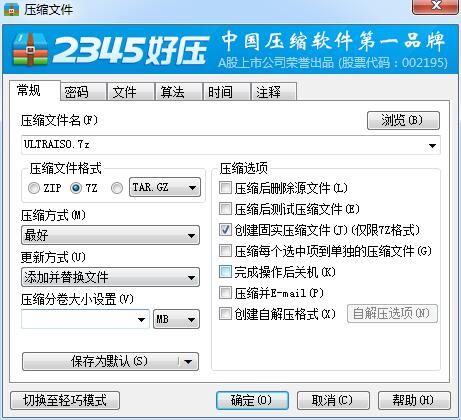Image resolution: width=461 pixels, height=420 pixels.
Task: Open the 算法 tab
Action: (179, 92)
